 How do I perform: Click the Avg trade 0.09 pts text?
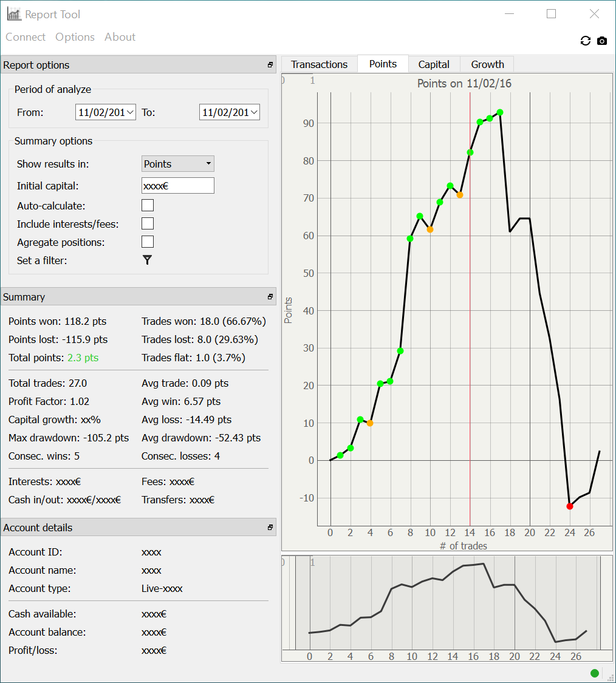point(185,383)
